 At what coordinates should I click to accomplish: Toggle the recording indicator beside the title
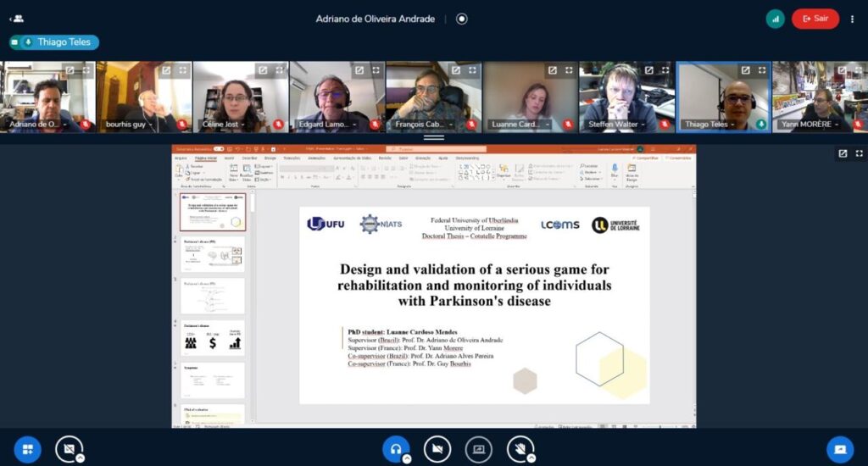462,19
